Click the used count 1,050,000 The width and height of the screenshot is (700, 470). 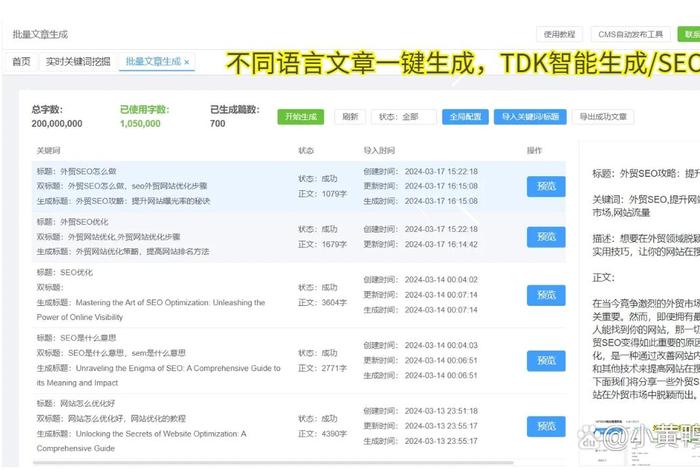pyautogui.click(x=140, y=124)
